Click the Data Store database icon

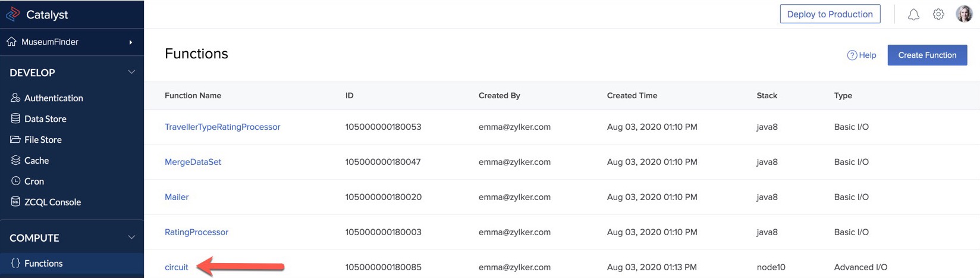(x=15, y=118)
